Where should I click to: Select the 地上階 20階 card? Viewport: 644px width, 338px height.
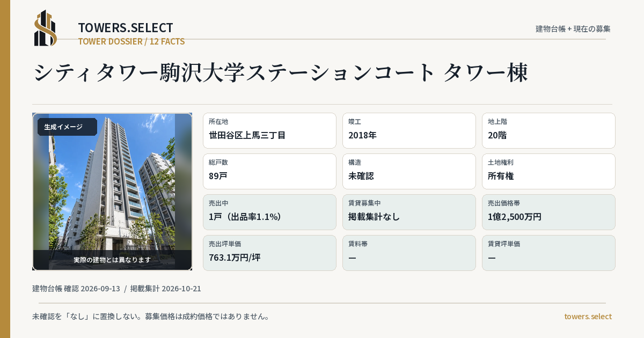tap(548, 130)
